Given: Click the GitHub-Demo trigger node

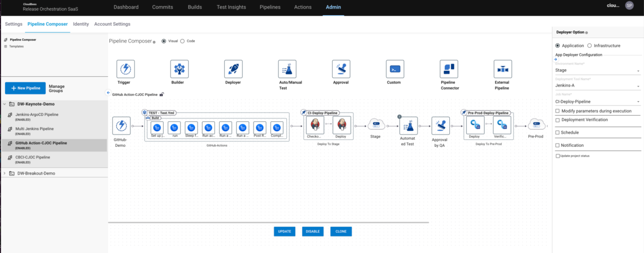Looking at the screenshot, I should pos(121,126).
